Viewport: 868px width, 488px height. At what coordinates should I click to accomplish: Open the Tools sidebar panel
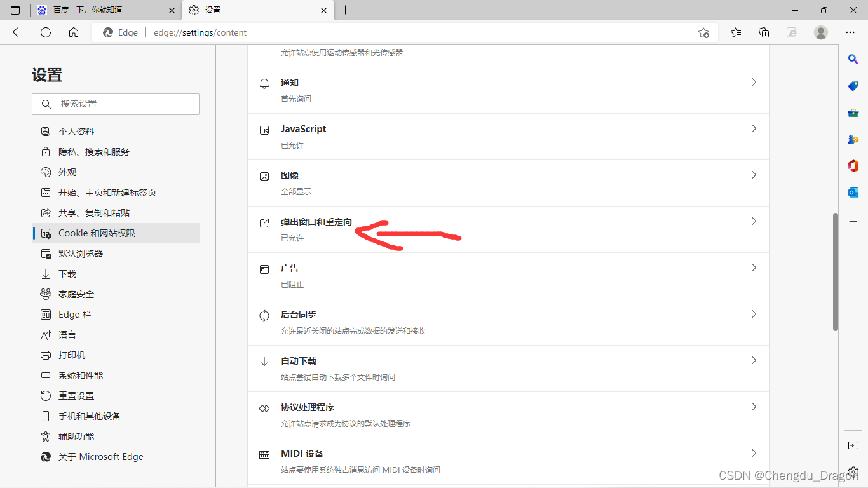click(x=853, y=112)
